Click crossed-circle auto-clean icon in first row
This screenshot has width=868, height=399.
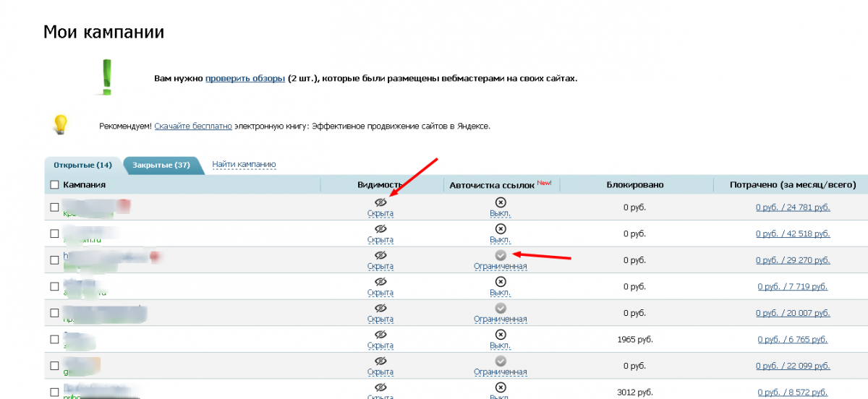click(500, 203)
